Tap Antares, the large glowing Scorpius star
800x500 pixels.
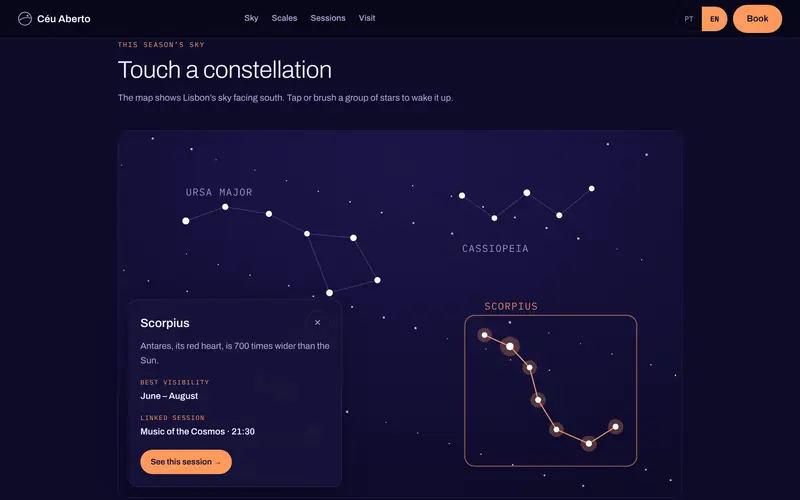(x=510, y=346)
